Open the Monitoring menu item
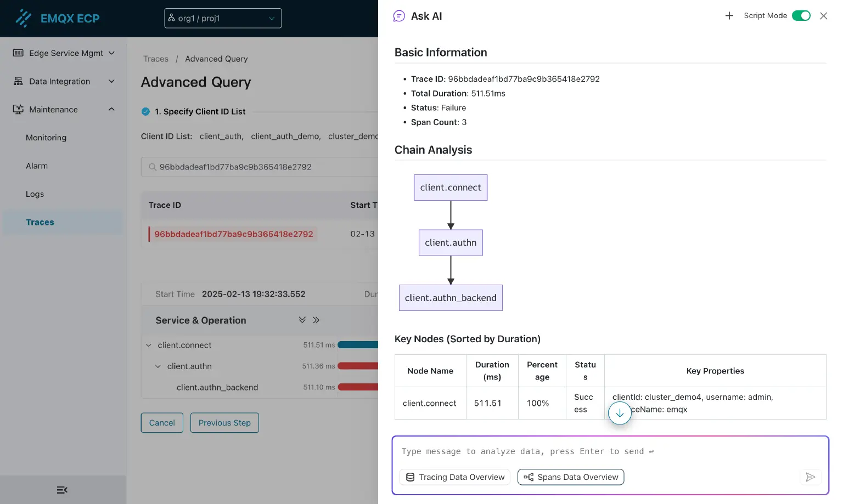Screen dimensions: 843x504 [46, 138]
